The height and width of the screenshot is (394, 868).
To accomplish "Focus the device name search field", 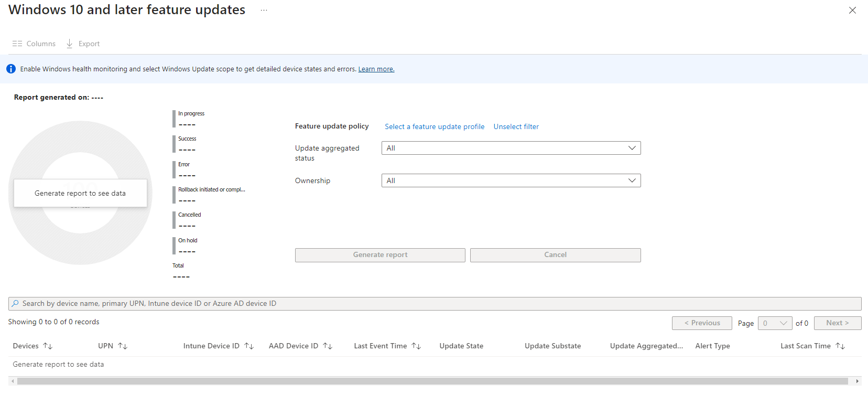I will [x=435, y=303].
